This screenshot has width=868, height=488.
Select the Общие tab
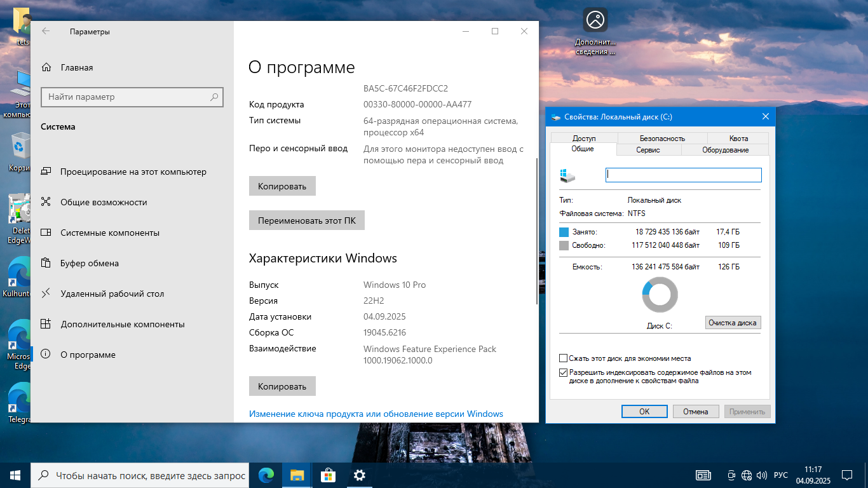point(583,149)
